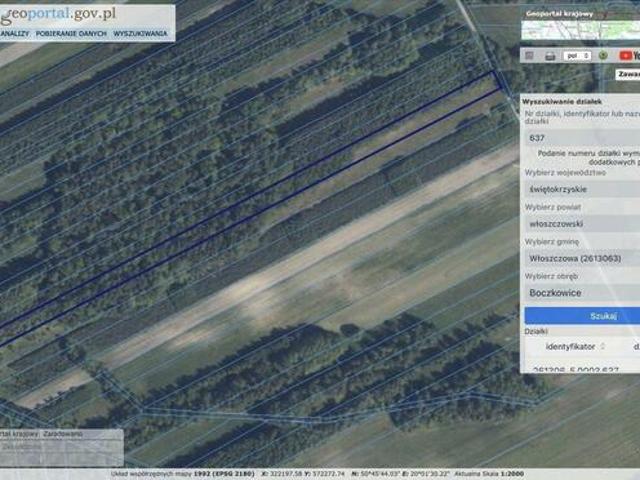
Task: Open the WYSZUKIWANIA menu
Action: (x=140, y=33)
